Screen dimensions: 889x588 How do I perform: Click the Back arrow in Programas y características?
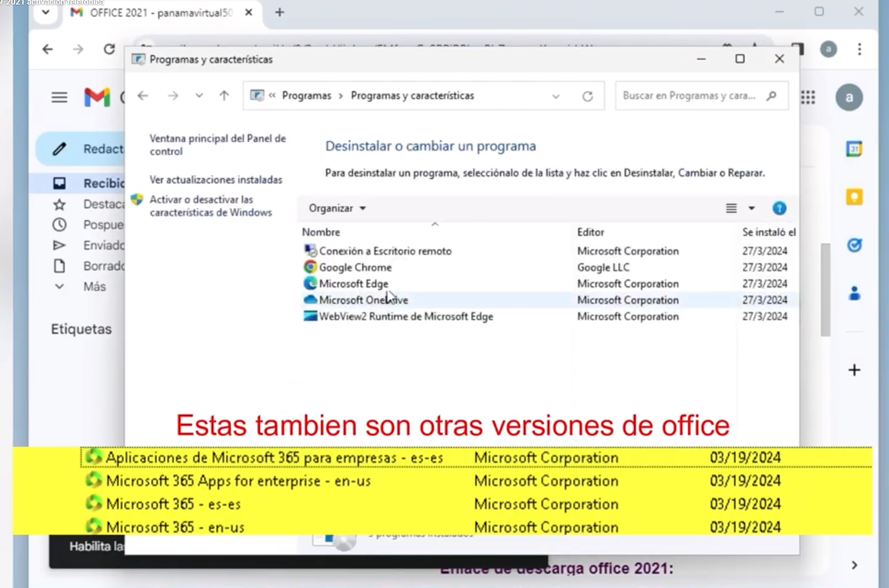tap(143, 95)
